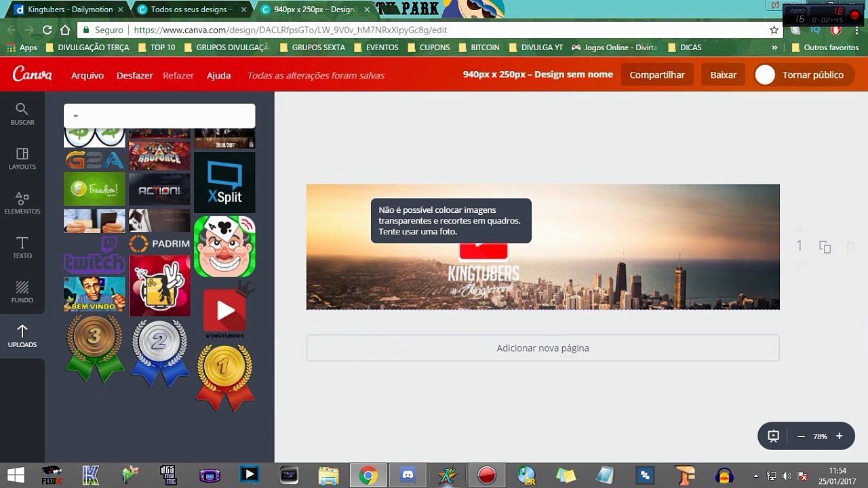868x488 pixels.
Task: Bookmark this page with star icon
Action: click(774, 30)
